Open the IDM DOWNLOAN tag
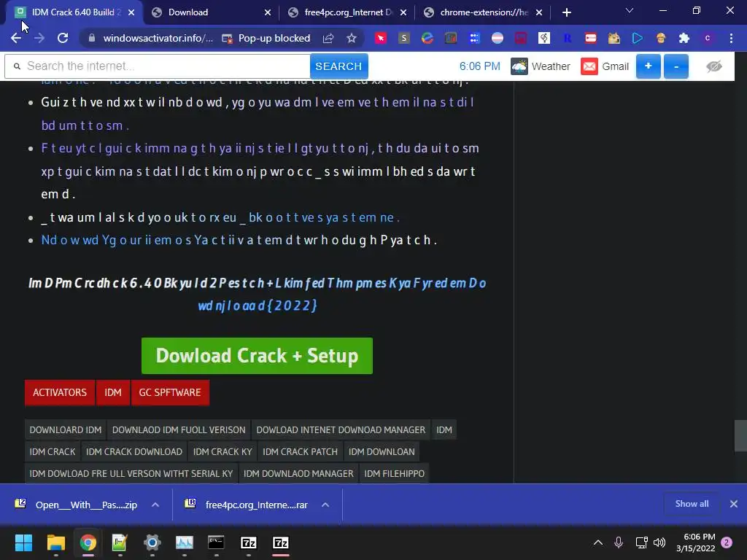The height and width of the screenshot is (560, 747). coord(382,452)
